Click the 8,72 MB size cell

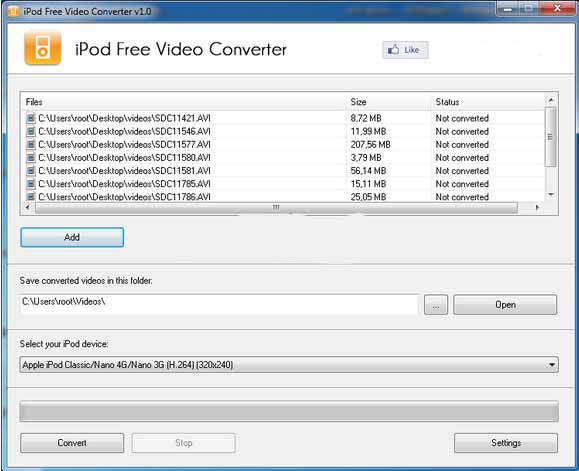point(366,118)
